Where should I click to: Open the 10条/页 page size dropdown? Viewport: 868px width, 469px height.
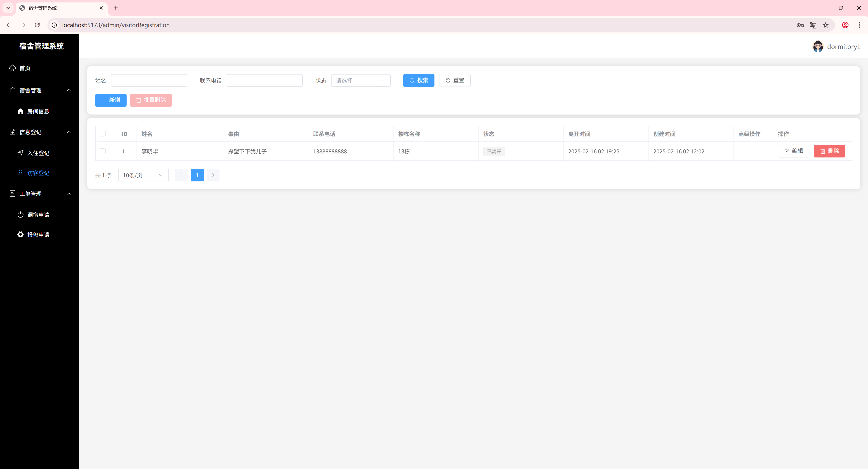[x=143, y=175]
